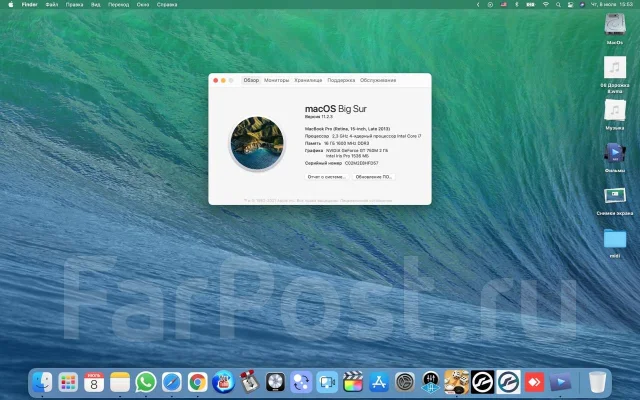Click the circular status icon in menu bar
Viewport: 640px width, 400px height.
point(491,4)
